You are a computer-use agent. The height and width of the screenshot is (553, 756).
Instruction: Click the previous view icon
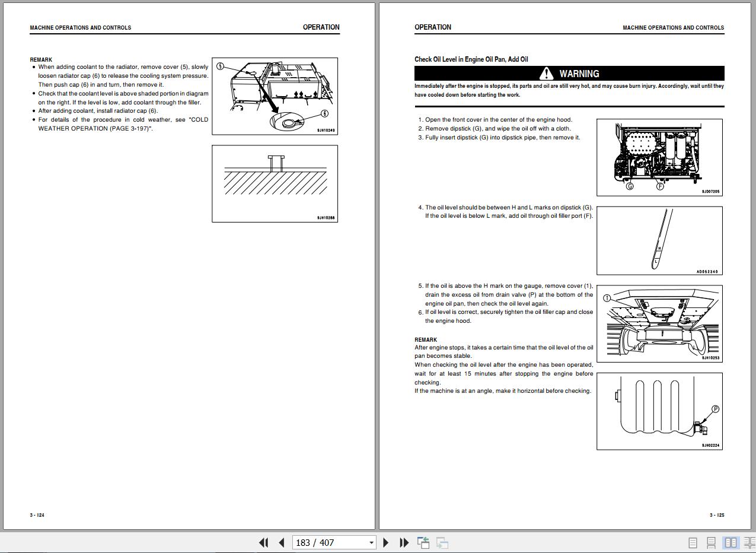point(423,542)
